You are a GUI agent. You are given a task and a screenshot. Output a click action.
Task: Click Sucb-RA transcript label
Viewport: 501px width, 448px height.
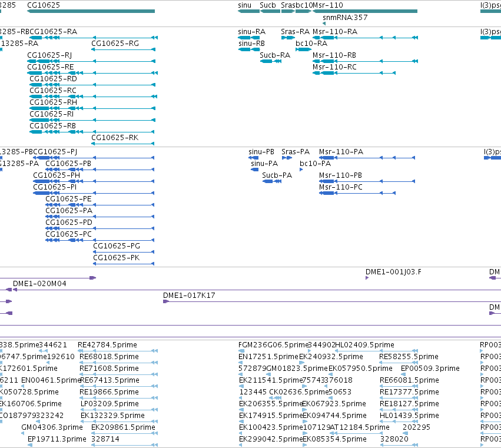coord(275,55)
